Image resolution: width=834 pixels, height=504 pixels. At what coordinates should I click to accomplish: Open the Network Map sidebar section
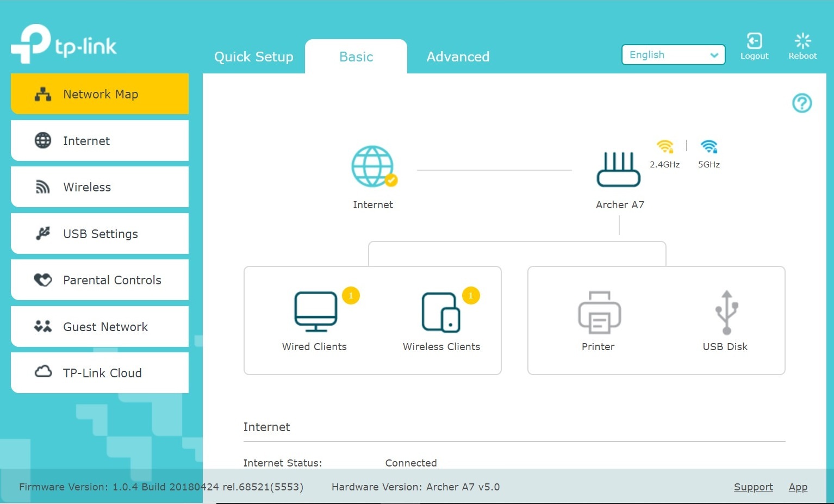coord(99,94)
